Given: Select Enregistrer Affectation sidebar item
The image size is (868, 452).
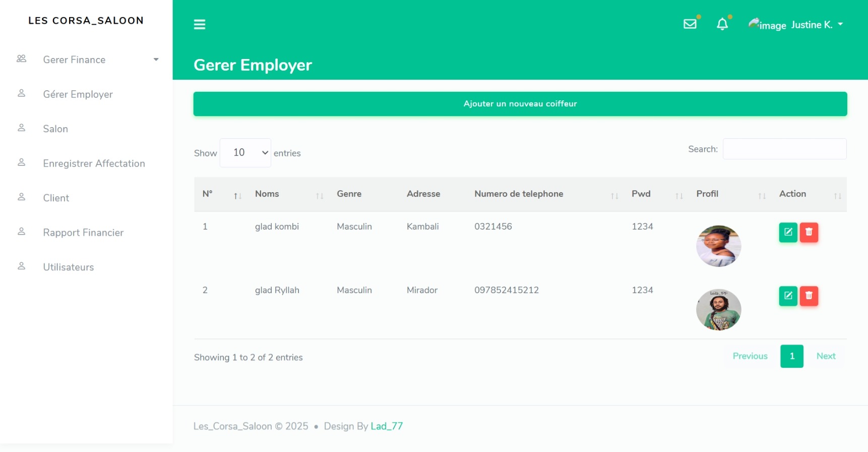Looking at the screenshot, I should coord(94,163).
